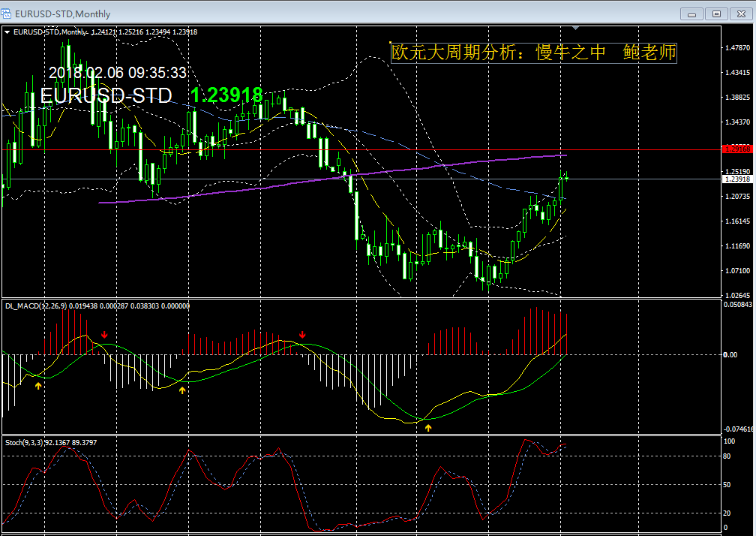Click the red 1.29768 price tag on scale
Screen dimensions: 756x536
pos(737,149)
